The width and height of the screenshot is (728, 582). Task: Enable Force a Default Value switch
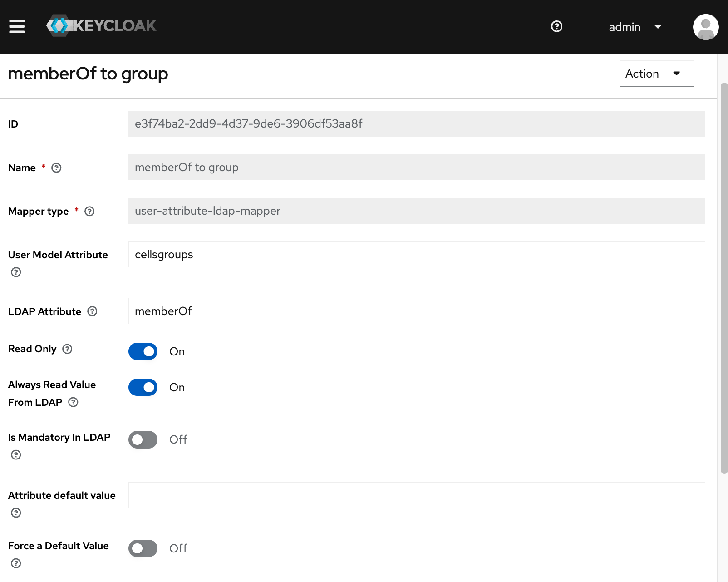[x=143, y=548]
